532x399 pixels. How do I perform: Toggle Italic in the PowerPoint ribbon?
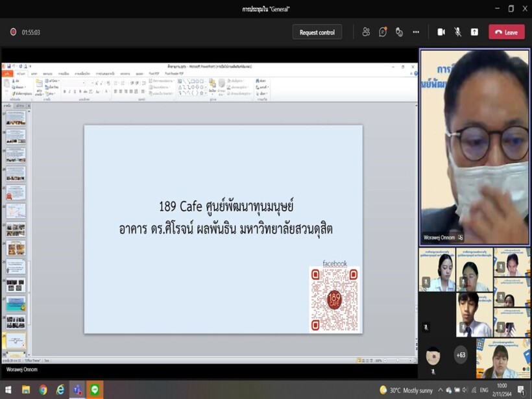[x=69, y=91]
